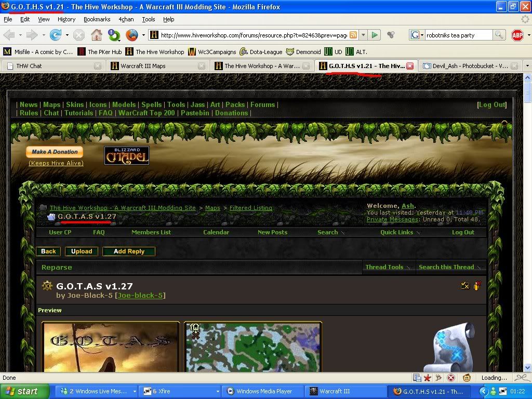
Task: Switch to the THW Chat tab
Action: (52, 66)
